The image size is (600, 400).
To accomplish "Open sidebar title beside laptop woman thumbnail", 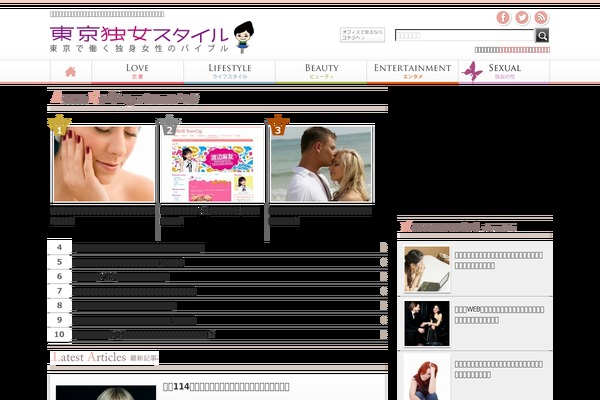I will click(499, 260).
